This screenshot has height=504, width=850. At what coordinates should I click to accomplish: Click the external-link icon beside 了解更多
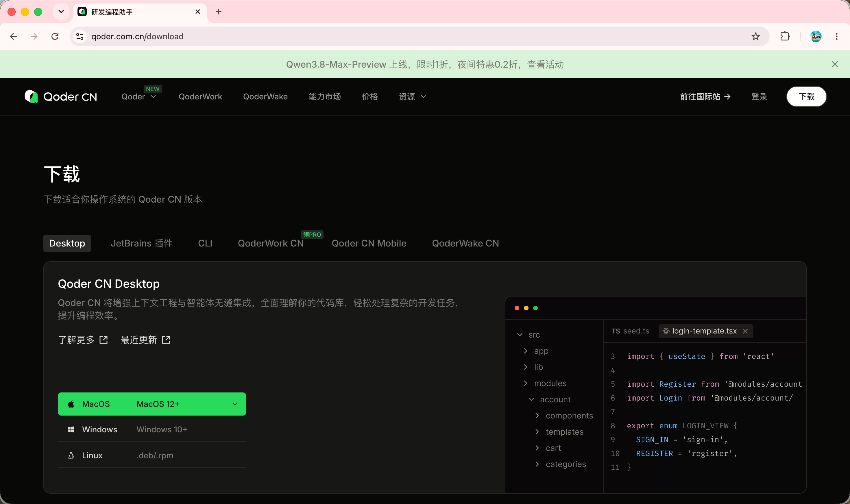tap(104, 340)
